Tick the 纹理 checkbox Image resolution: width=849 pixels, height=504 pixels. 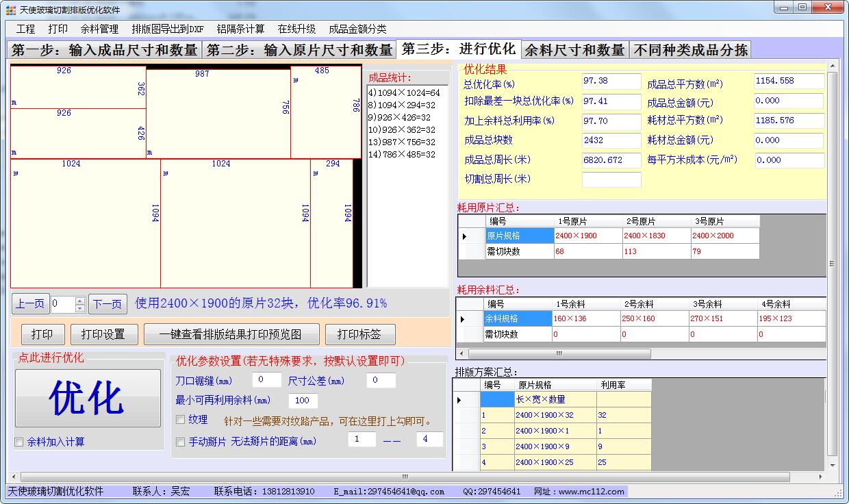181,420
